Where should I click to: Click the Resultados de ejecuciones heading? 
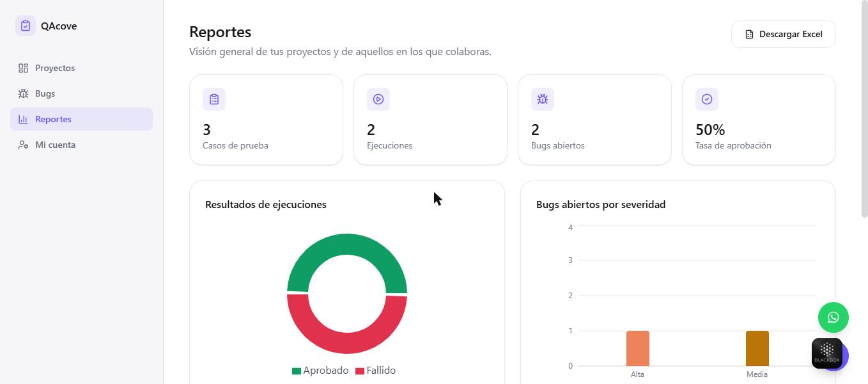click(x=266, y=205)
